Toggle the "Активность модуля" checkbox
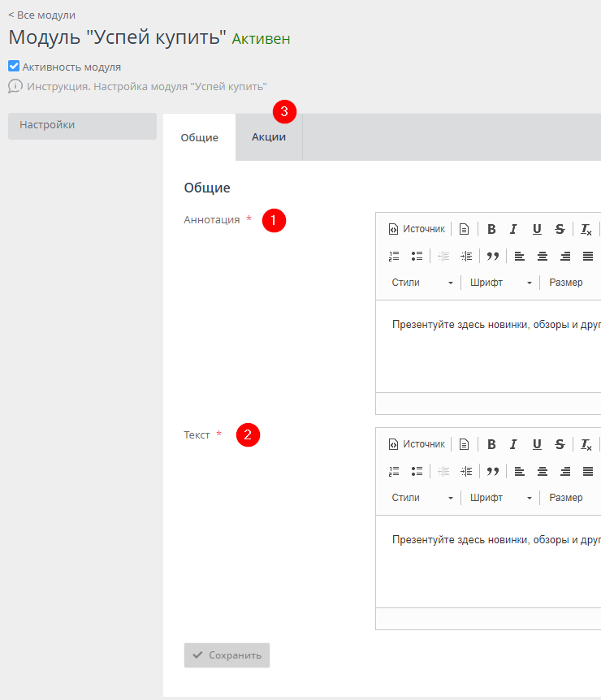 [14, 67]
